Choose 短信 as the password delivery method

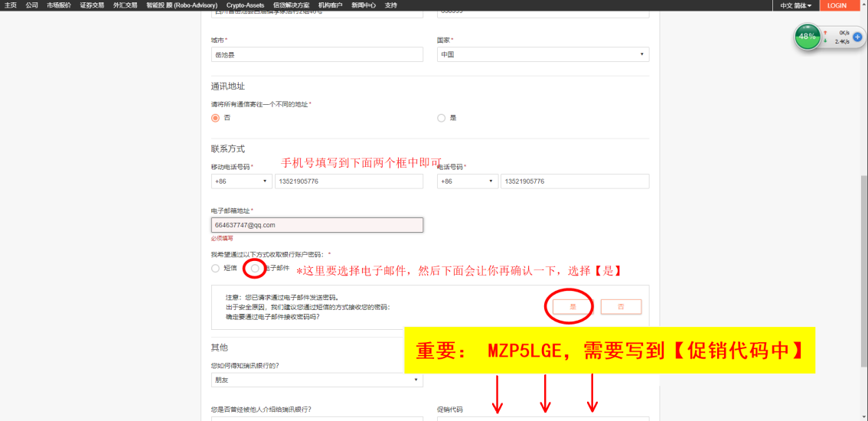(215, 268)
